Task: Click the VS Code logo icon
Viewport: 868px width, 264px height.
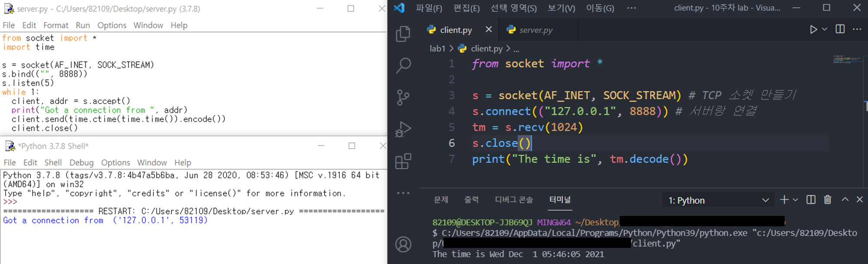Action: 399,8
